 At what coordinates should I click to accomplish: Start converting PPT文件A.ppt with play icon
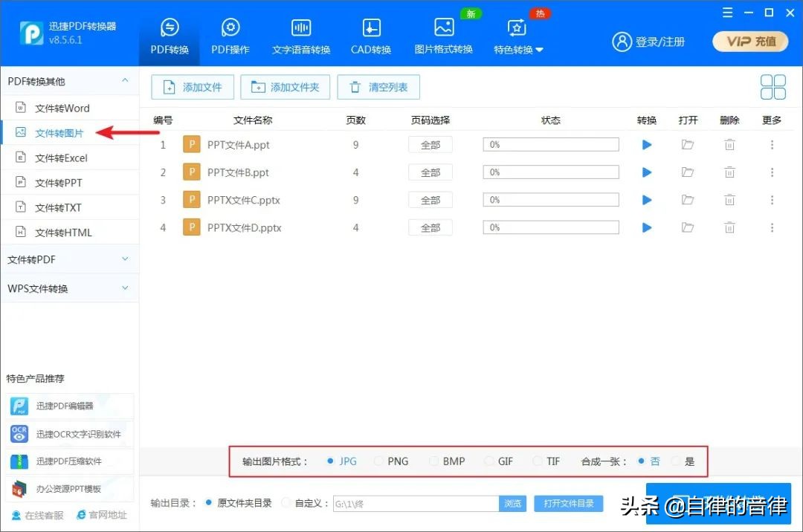[x=647, y=145]
